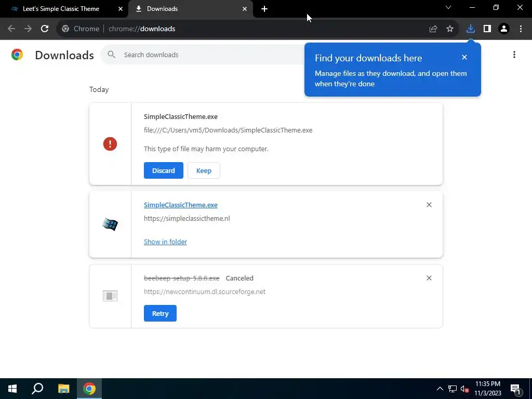Keep the flagged SimpleClassicTheme.exe file
Viewport: 532px width, 399px height.
tap(204, 170)
